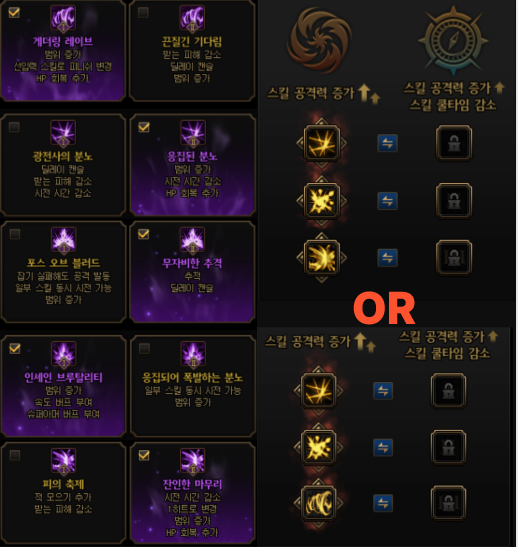Uncheck the 게더링 레이브 checkbox

[14, 13]
